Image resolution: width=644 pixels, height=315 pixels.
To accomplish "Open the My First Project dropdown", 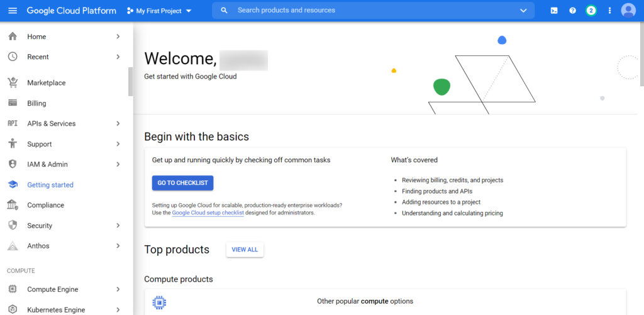I will click(159, 11).
